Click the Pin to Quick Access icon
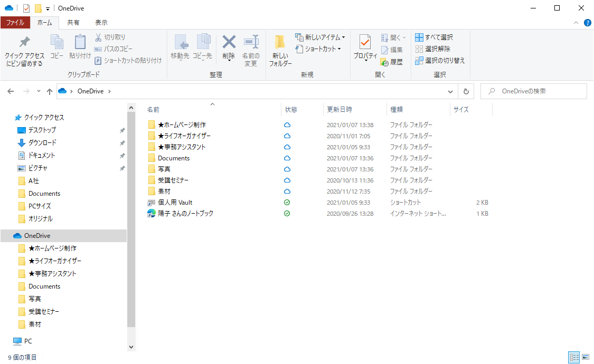Screen dimensions: 594x364 [25, 42]
